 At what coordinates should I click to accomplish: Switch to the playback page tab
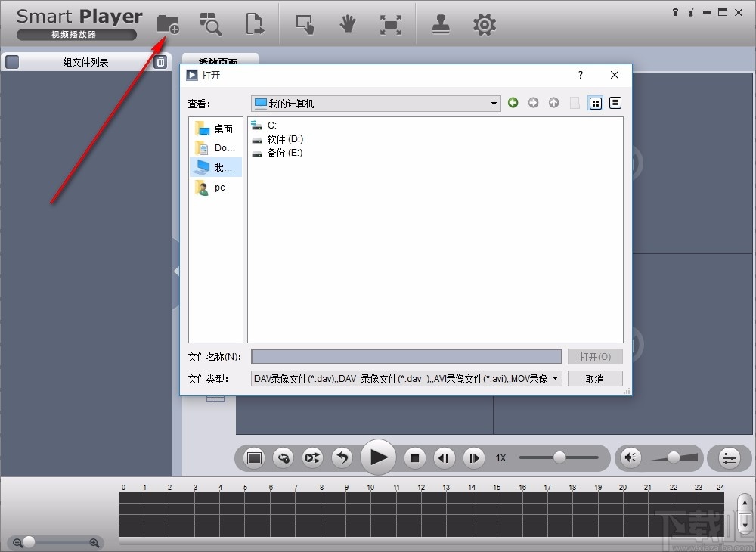pos(220,59)
